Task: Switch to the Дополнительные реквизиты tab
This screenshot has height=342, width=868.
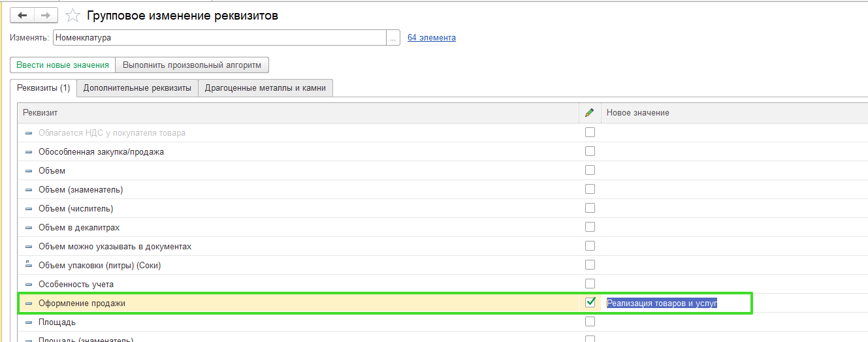Action: pyautogui.click(x=137, y=88)
